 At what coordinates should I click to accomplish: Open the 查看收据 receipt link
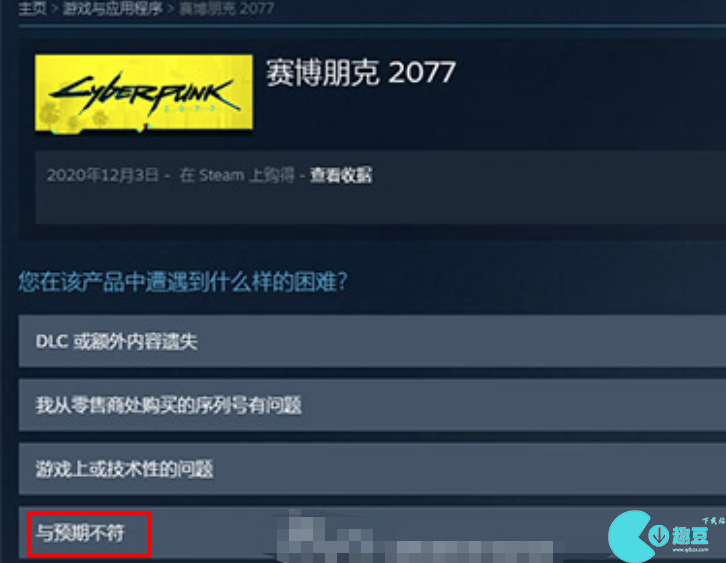tap(341, 175)
